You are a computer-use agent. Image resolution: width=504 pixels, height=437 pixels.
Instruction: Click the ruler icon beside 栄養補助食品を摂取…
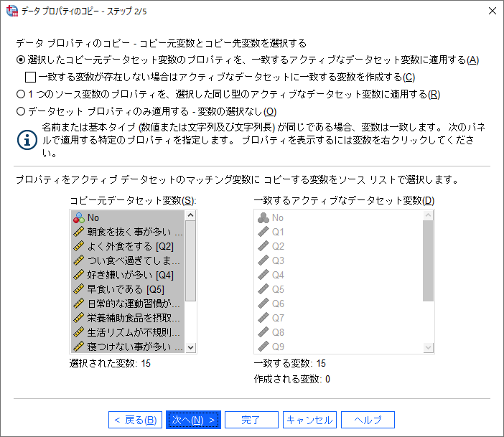[79, 318]
